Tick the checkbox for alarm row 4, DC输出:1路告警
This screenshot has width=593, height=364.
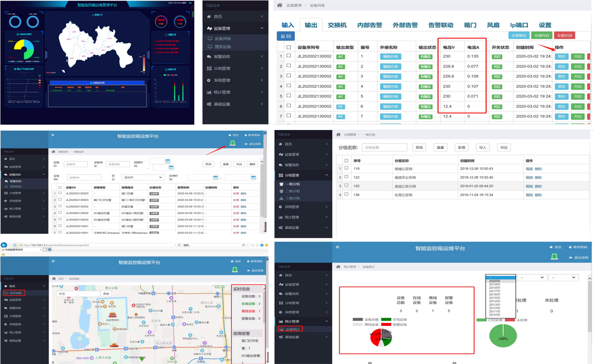[x=60, y=213]
